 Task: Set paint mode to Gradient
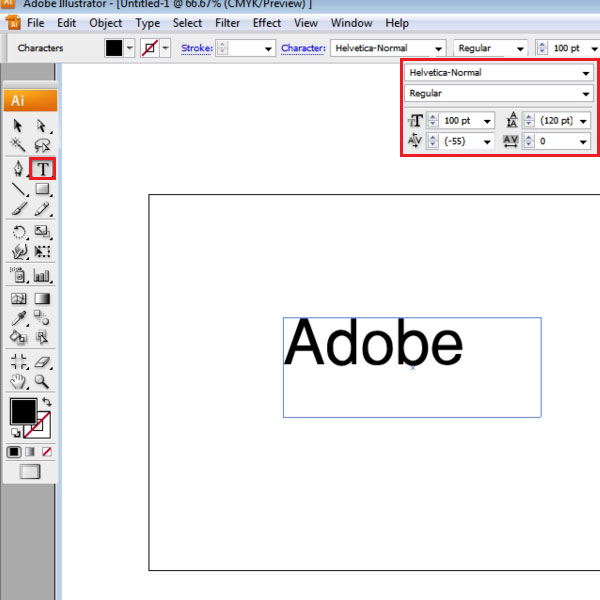click(30, 452)
